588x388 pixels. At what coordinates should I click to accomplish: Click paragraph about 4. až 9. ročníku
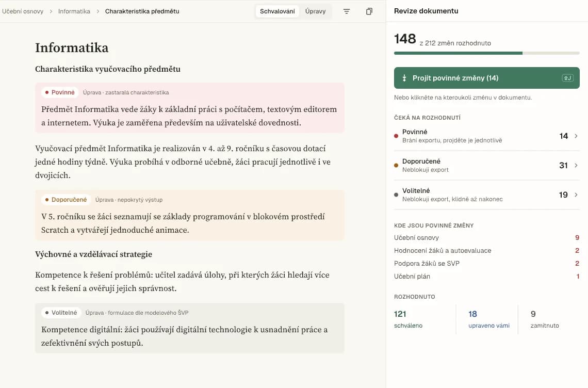coord(183,161)
